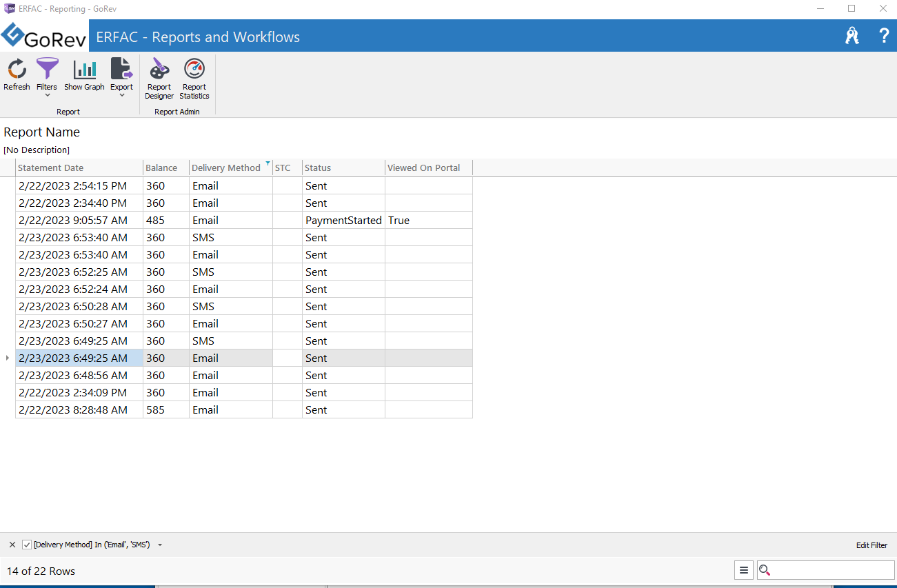The image size is (897, 588).
Task: Click the Edit Filter button
Action: tap(871, 545)
